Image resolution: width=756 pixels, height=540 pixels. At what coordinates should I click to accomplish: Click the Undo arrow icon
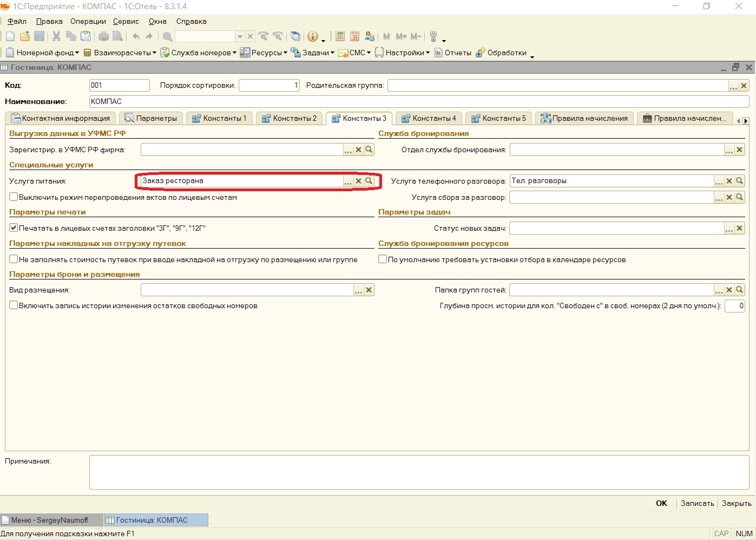136,36
